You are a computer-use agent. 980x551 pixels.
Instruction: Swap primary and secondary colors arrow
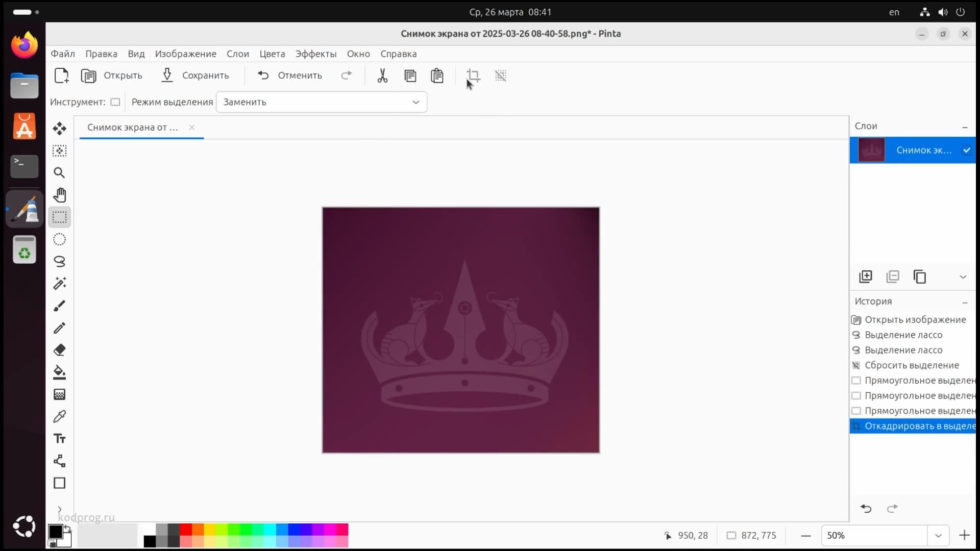click(67, 529)
